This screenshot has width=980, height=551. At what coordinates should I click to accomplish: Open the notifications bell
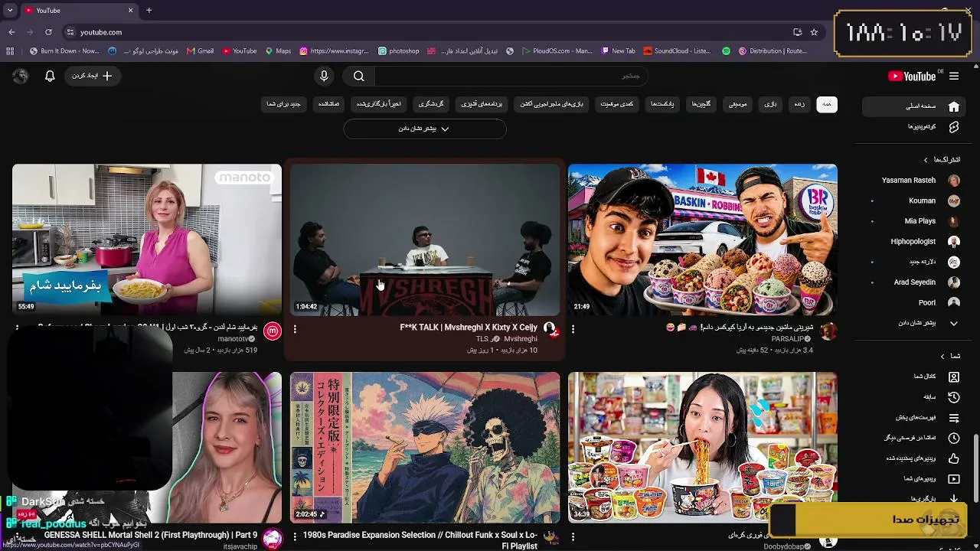point(50,76)
